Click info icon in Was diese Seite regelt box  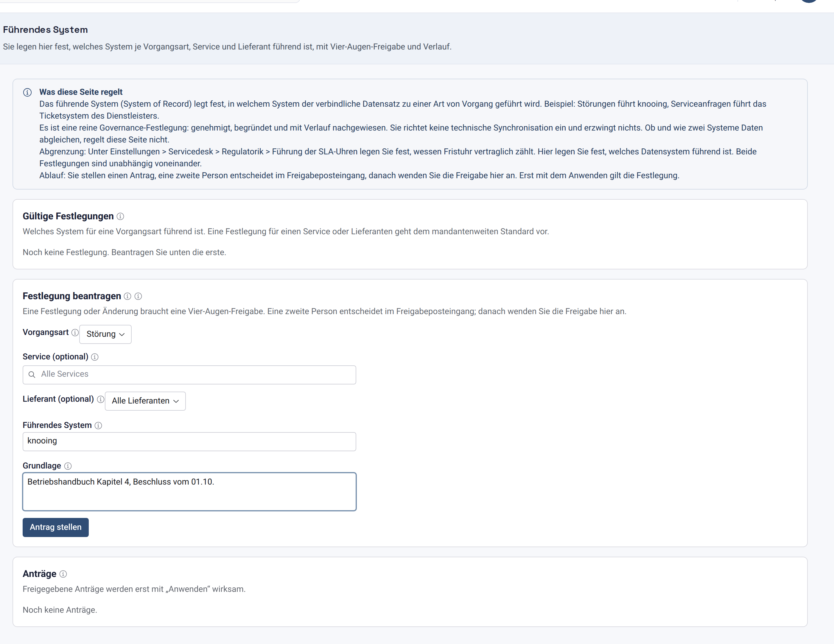tap(27, 92)
